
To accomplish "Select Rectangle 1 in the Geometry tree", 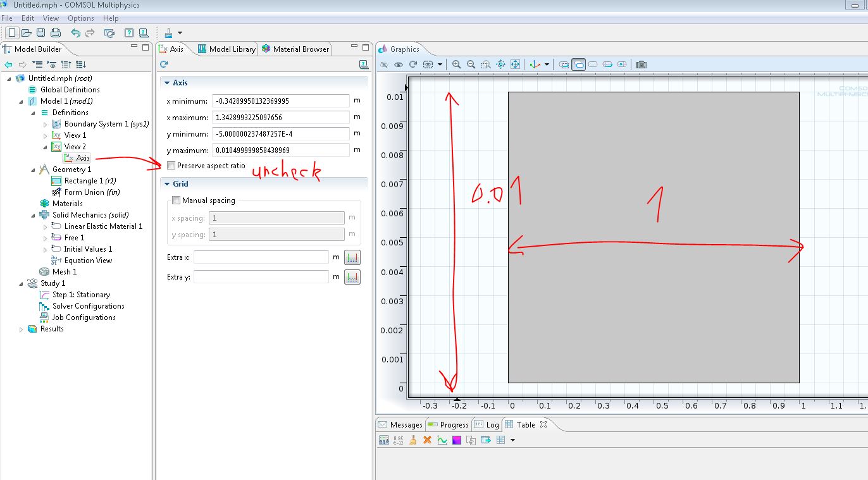I will pyautogui.click(x=90, y=181).
